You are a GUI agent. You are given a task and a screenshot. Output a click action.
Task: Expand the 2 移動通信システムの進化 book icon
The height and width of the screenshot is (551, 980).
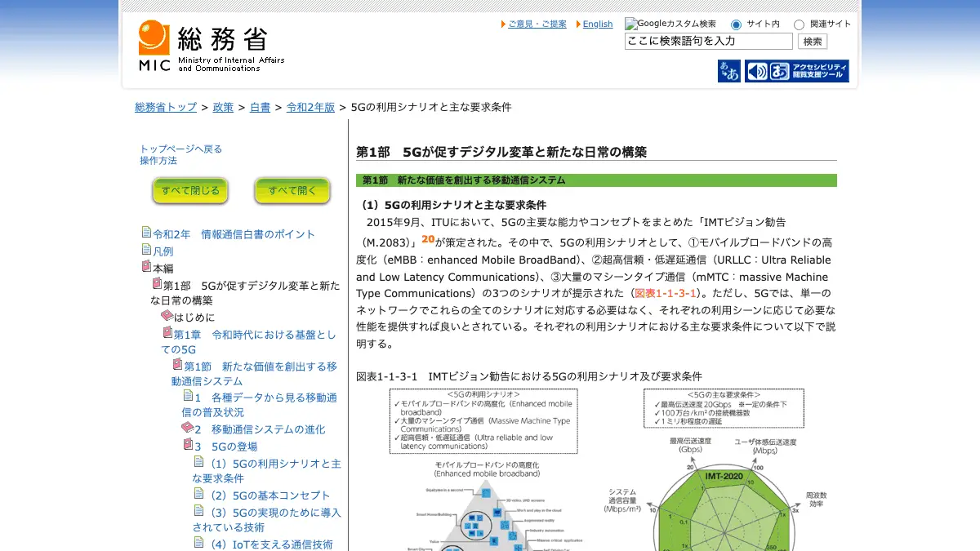187,428
